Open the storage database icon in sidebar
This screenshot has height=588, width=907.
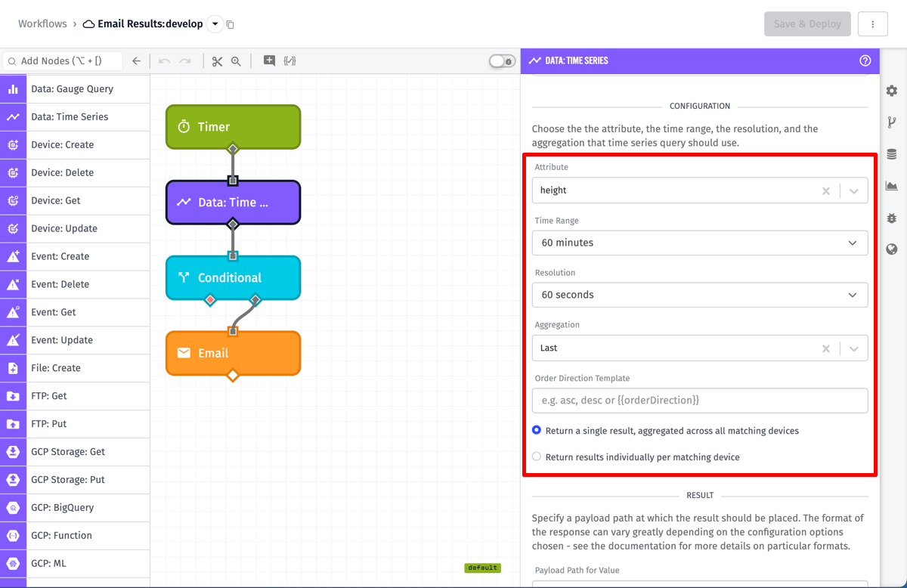point(892,154)
